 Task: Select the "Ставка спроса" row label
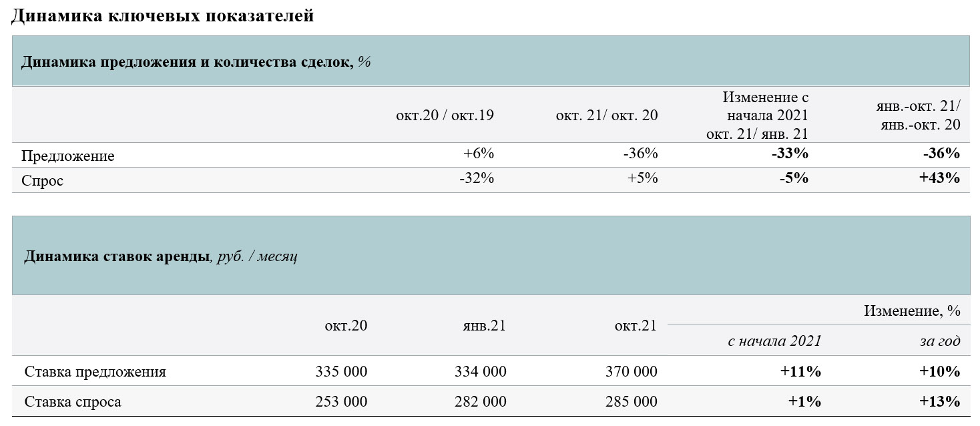73,402
